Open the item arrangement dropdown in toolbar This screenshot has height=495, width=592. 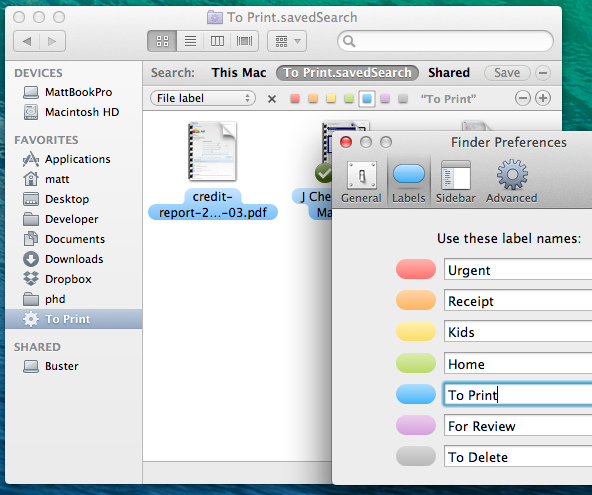point(287,41)
